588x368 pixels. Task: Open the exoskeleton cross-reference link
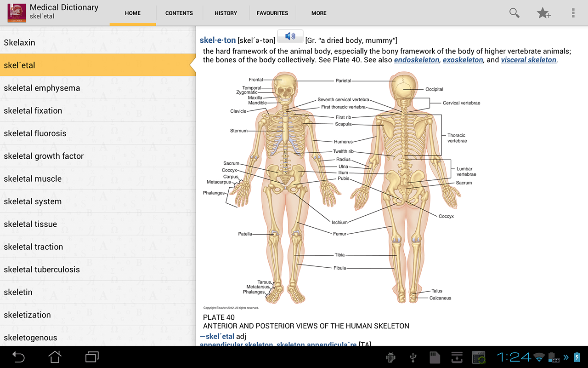(x=463, y=60)
